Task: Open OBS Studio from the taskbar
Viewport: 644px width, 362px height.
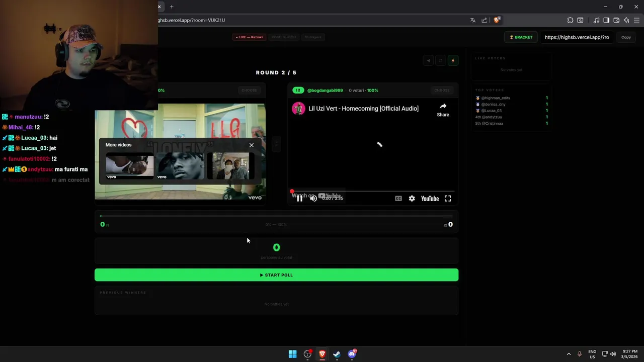Action: 307,354
